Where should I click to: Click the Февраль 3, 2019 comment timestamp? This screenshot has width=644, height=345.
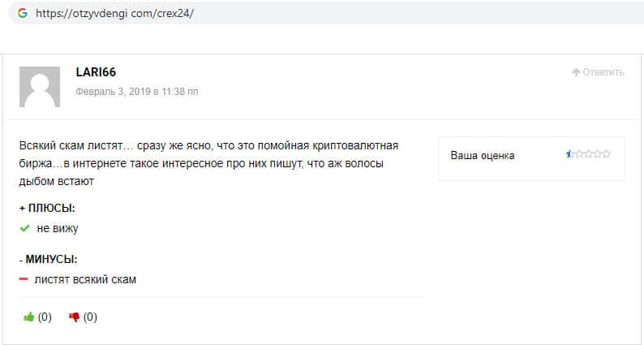coord(136,92)
